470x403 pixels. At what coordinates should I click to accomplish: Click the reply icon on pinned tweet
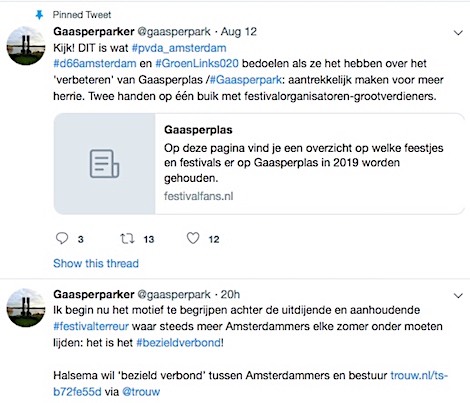coord(62,239)
